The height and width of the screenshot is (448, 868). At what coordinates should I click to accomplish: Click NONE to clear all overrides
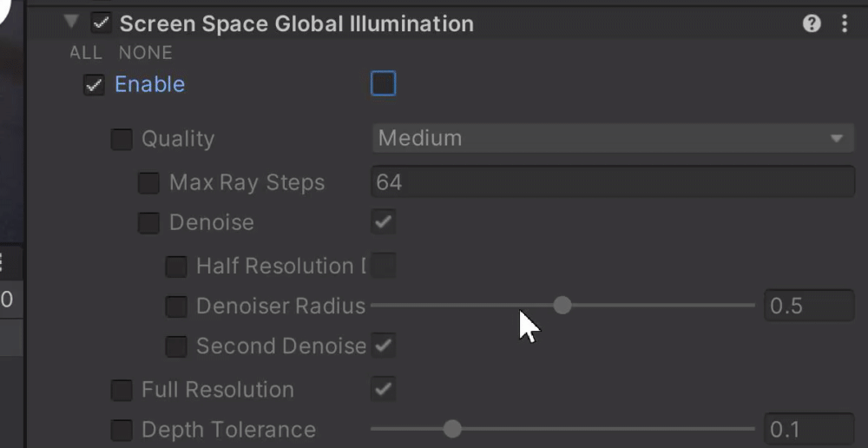(146, 53)
